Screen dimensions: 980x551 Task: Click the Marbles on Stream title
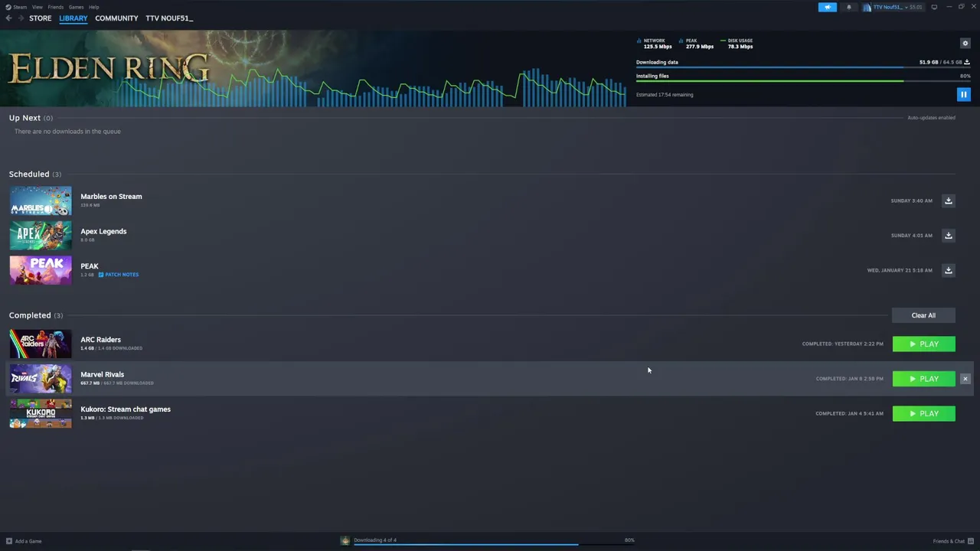(x=111, y=197)
